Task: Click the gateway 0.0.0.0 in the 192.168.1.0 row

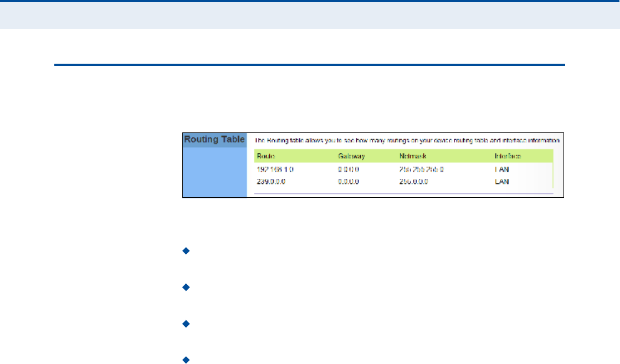Action: (349, 169)
